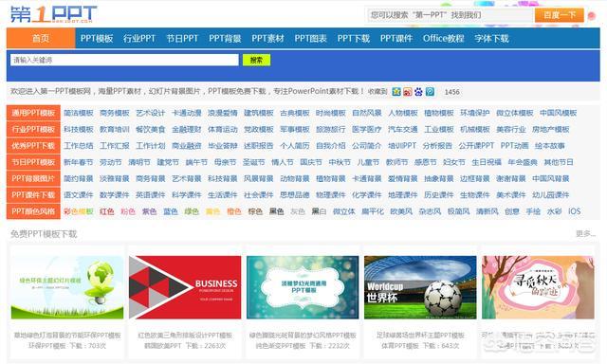Open the 工作总结 link
Viewport: 607px width, 364px height.
pyautogui.click(x=79, y=146)
